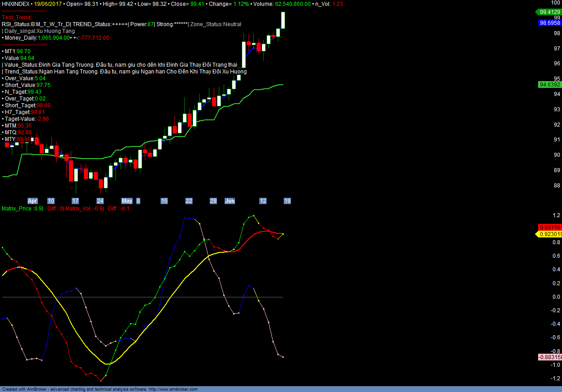Select the blue 98.6958 price axis label

pos(549,23)
